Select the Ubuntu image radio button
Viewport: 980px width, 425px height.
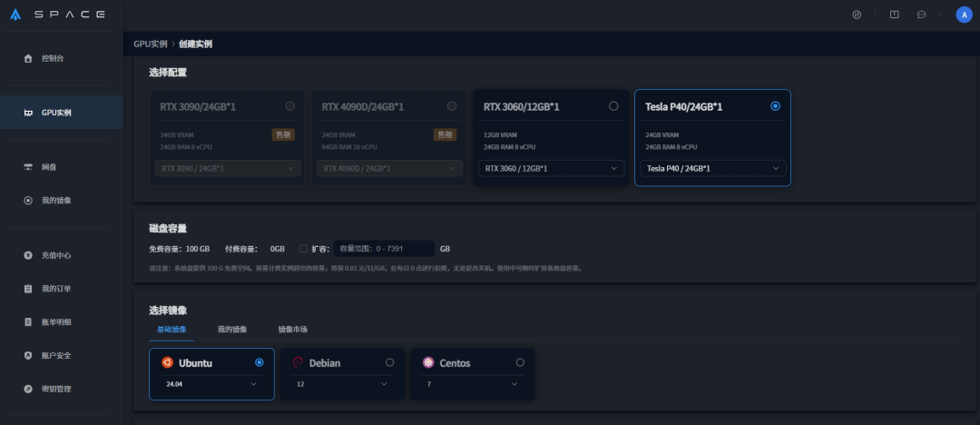tap(260, 362)
